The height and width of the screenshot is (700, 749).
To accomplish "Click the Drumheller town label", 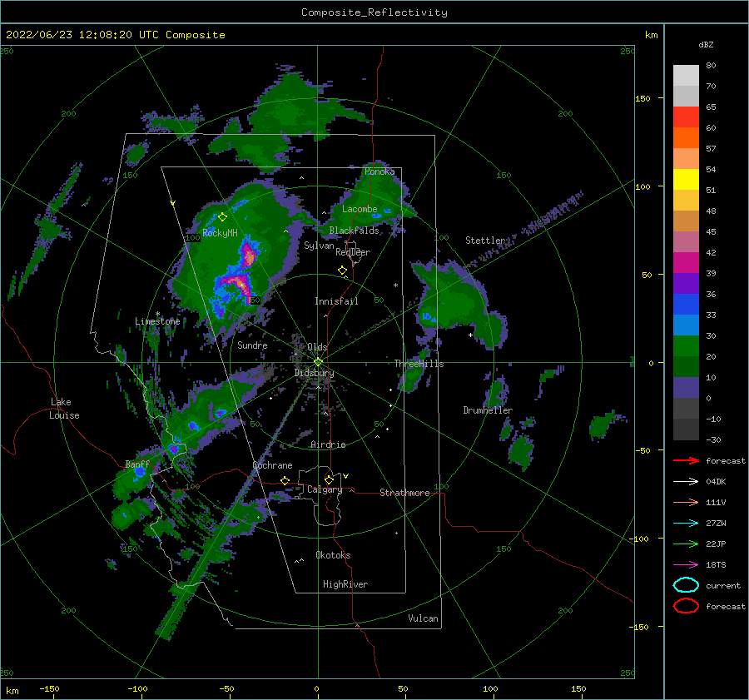I will pyautogui.click(x=488, y=410).
